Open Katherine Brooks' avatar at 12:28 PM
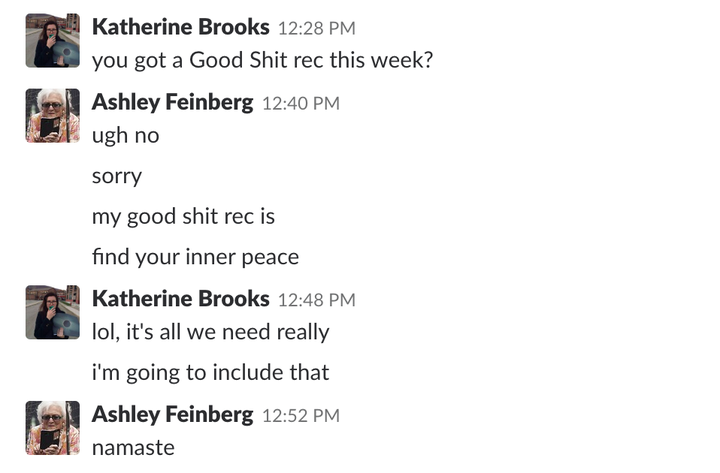 coord(52,40)
